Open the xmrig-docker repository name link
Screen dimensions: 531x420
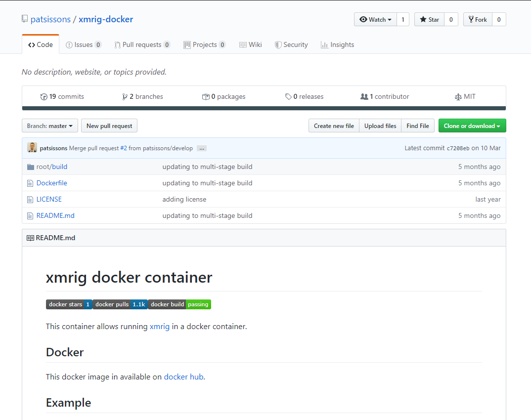[x=106, y=19]
